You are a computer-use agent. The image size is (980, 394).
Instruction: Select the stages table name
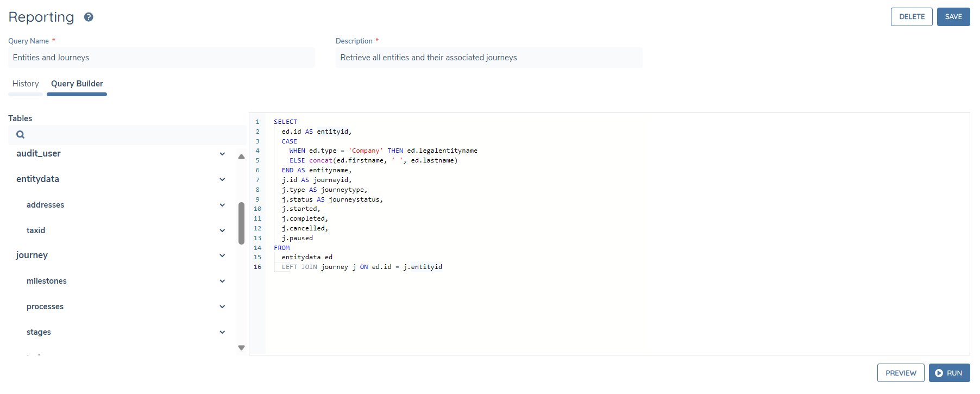coord(39,332)
